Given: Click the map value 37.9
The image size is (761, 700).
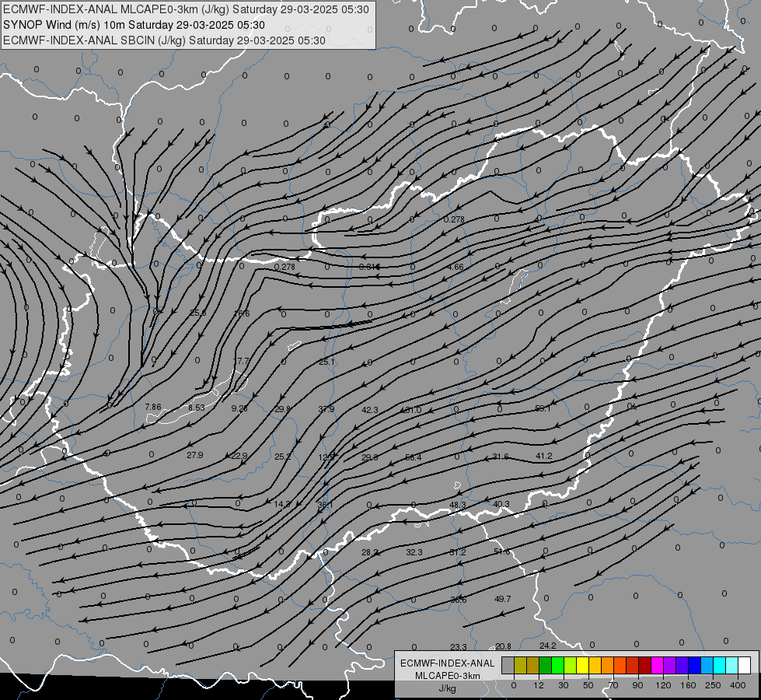Looking at the screenshot, I should click(326, 409).
